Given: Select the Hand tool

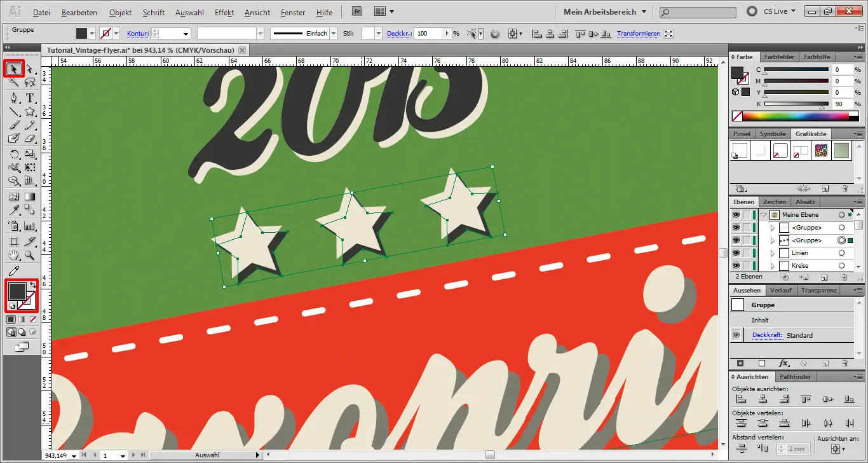Looking at the screenshot, I should tap(14, 256).
